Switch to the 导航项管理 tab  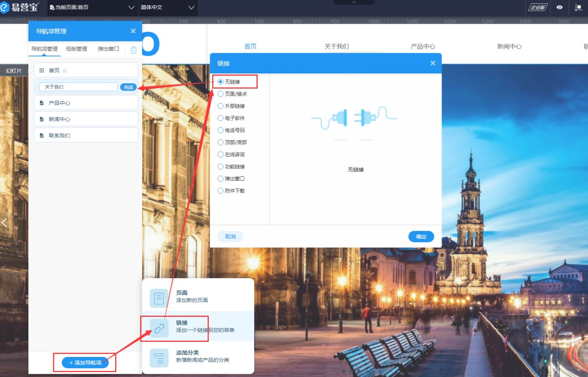coord(45,49)
